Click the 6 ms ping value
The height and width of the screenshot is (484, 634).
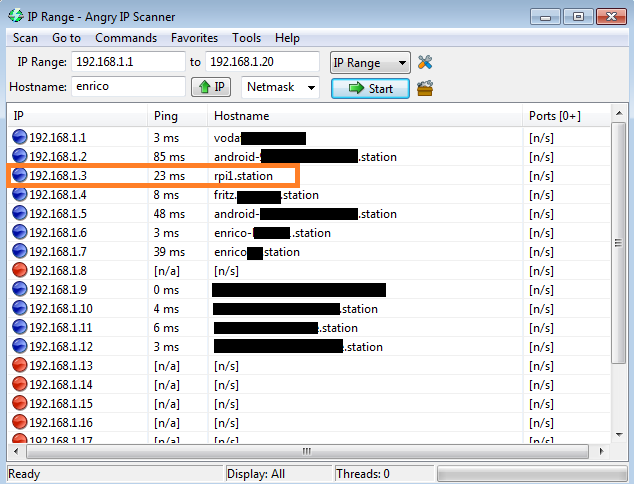[166, 328]
